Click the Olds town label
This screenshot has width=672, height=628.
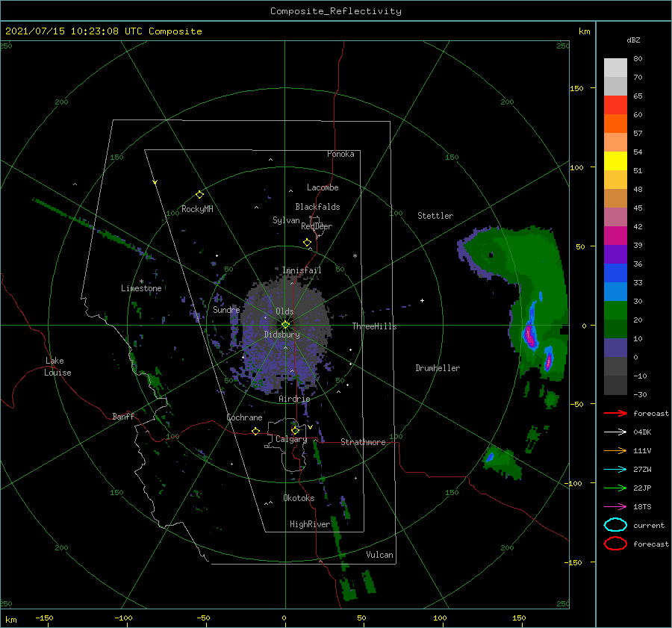pyautogui.click(x=284, y=311)
